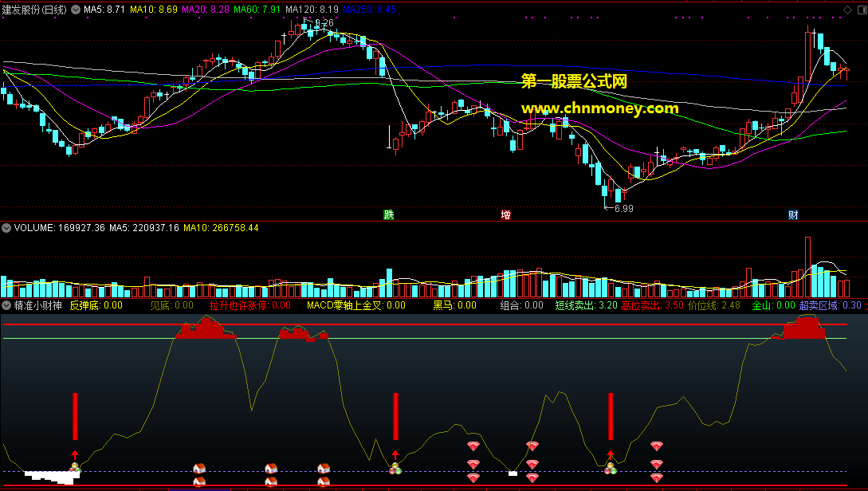Click the 高位卖出: 3.50 indicator value

point(652,305)
